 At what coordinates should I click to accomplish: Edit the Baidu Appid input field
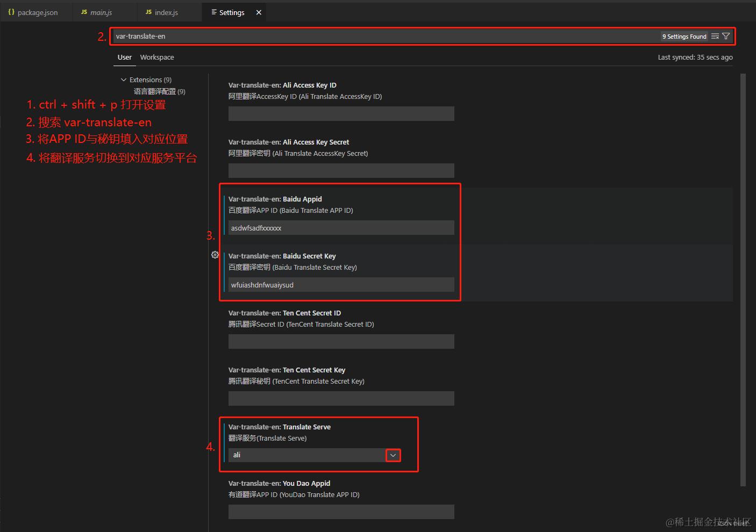341,227
